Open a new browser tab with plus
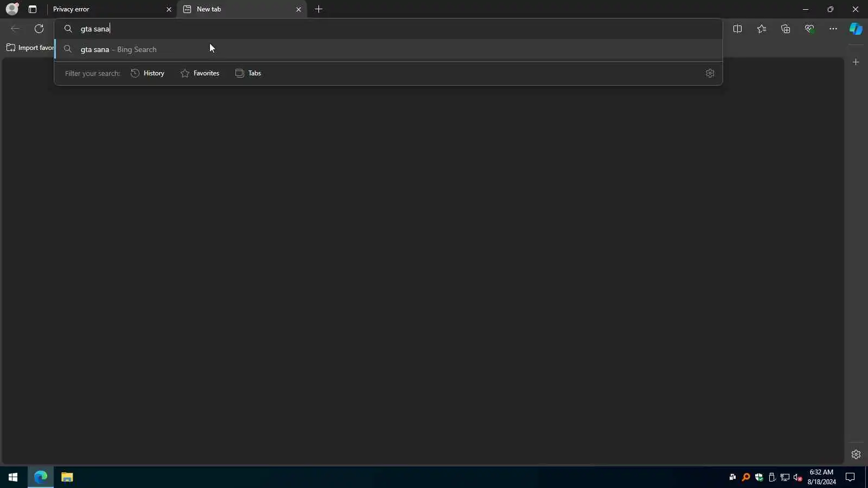The height and width of the screenshot is (488, 868). (318, 9)
